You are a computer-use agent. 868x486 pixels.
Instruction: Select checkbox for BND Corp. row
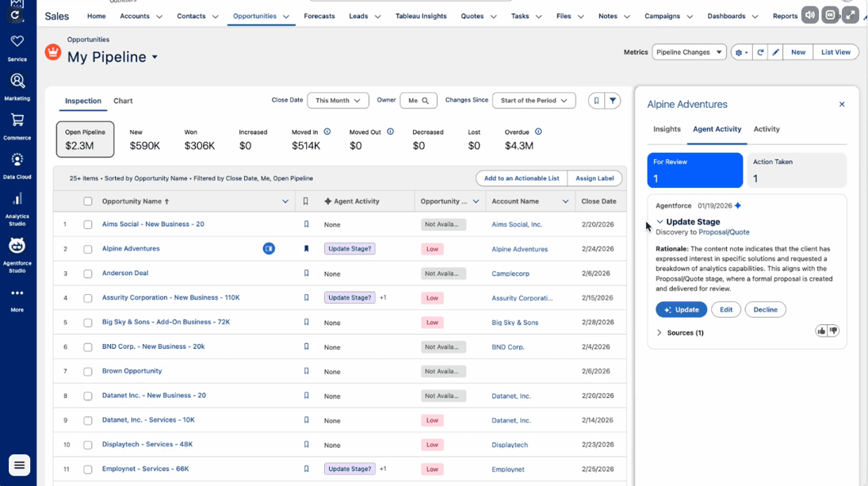[88, 347]
